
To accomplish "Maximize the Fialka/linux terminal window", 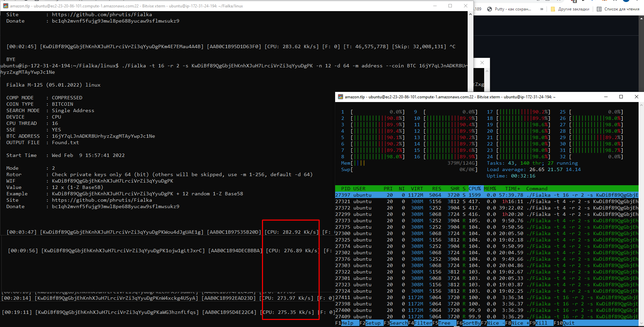I will coord(450,6).
